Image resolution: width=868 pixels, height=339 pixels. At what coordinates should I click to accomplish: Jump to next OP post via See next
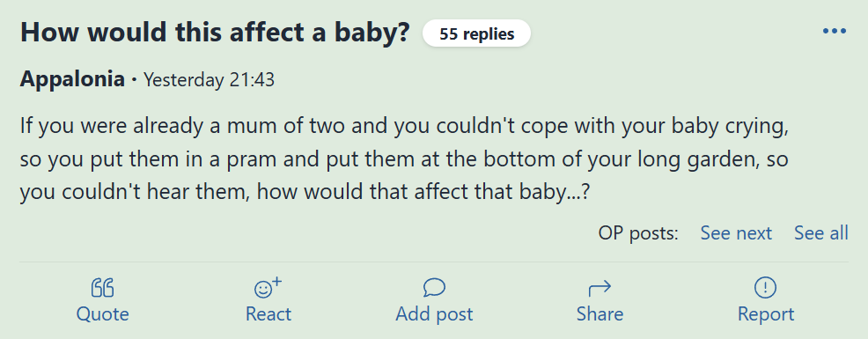point(736,233)
